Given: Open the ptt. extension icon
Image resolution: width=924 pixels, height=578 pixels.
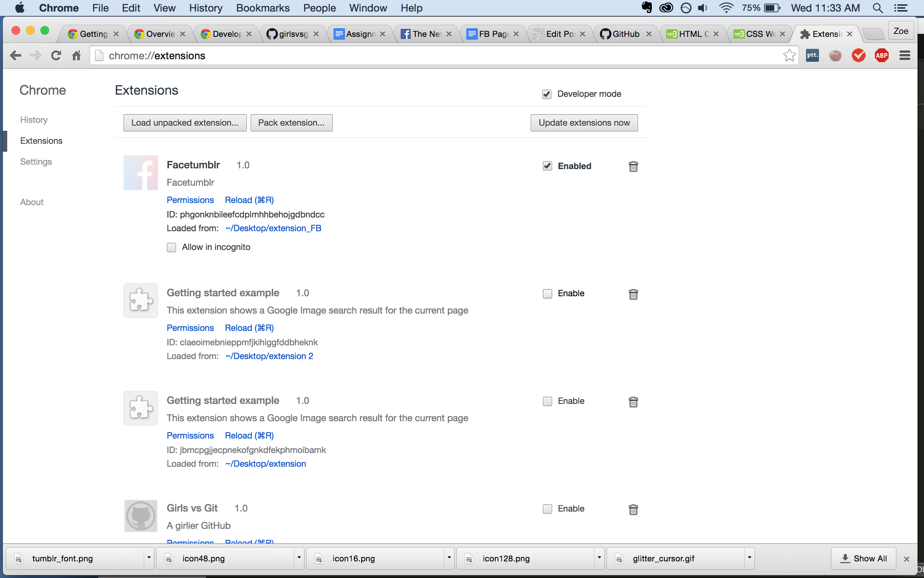Looking at the screenshot, I should (x=812, y=56).
